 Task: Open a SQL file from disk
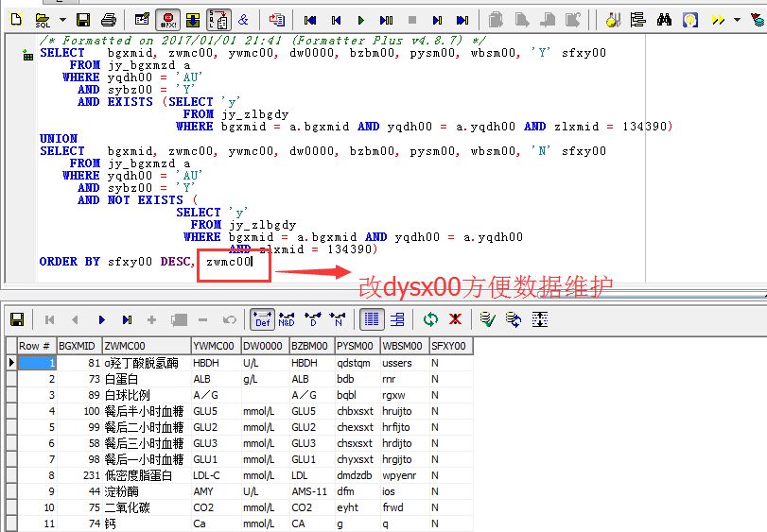[x=43, y=20]
